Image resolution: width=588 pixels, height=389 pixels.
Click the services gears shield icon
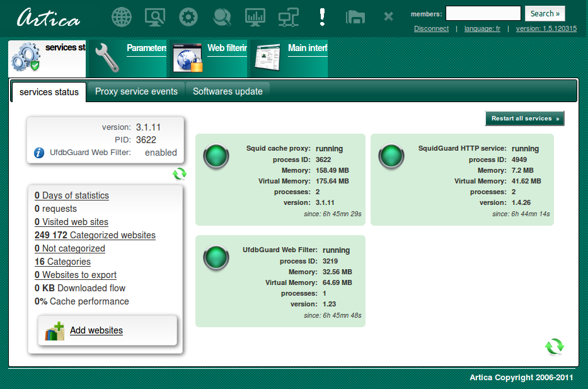point(25,57)
